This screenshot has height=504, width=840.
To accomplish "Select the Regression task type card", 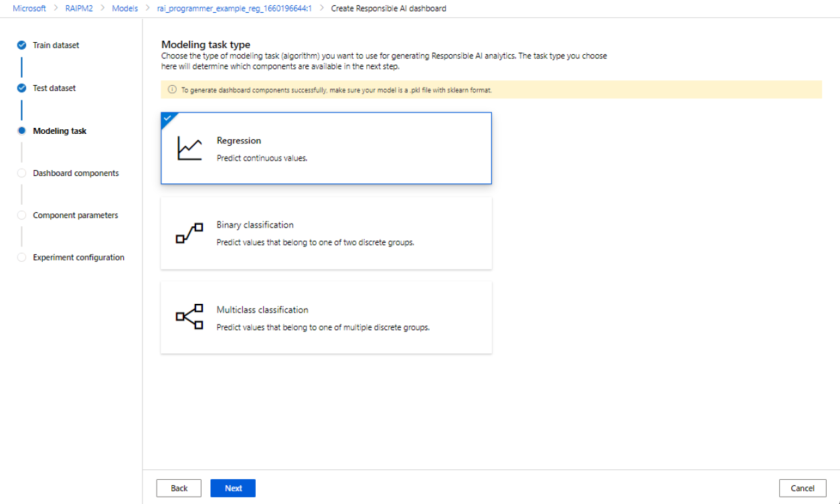I will tap(326, 148).
